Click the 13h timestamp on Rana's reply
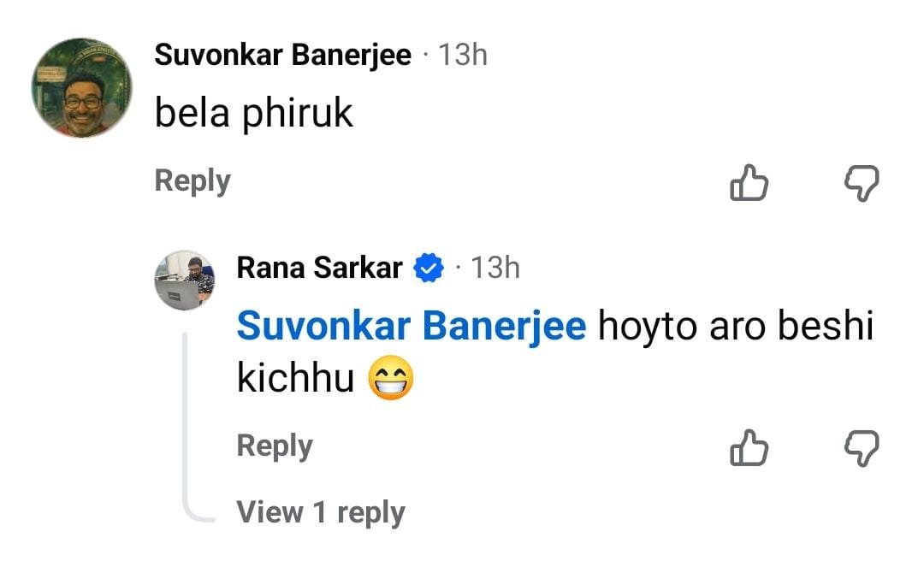 click(x=495, y=269)
